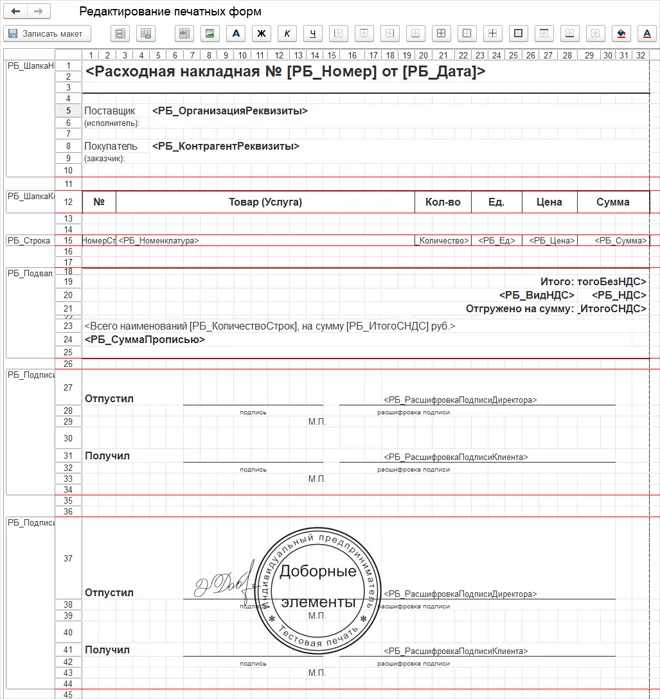Select named area РБ_Строка
Screen dimensions: 660x699
29,240
